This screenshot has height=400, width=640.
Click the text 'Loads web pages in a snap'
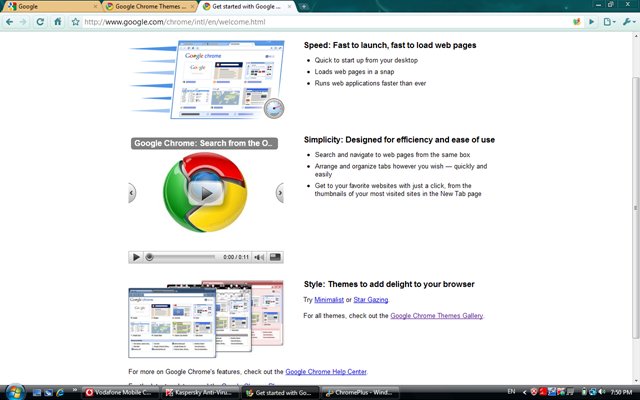[354, 72]
